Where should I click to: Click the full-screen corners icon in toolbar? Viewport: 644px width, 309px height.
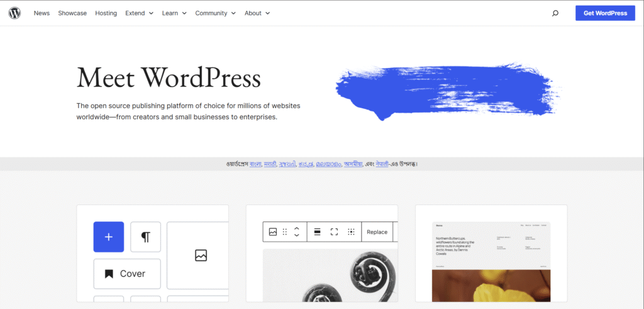pyautogui.click(x=335, y=232)
